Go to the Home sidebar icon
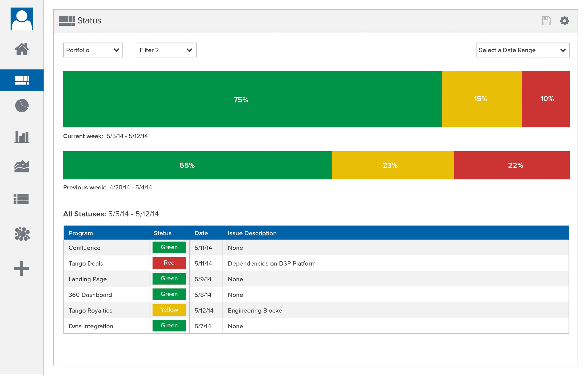Screen dimensions: 588x376 pyautogui.click(x=22, y=49)
